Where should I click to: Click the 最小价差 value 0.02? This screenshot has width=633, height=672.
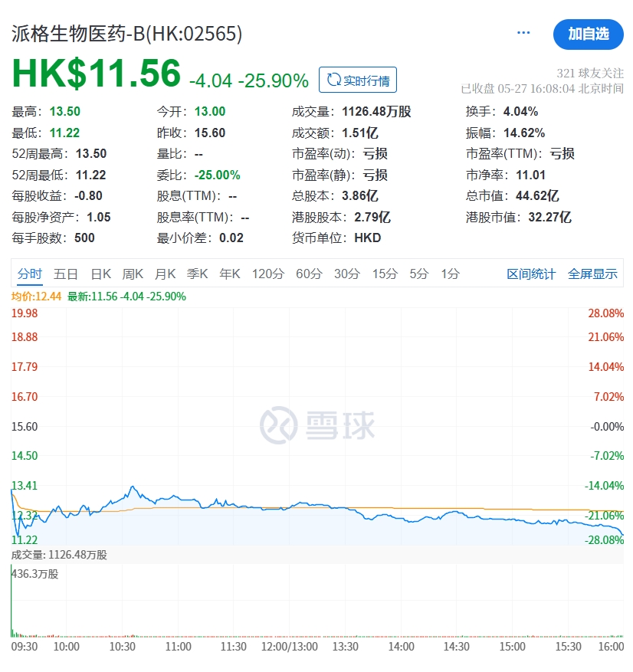231,238
